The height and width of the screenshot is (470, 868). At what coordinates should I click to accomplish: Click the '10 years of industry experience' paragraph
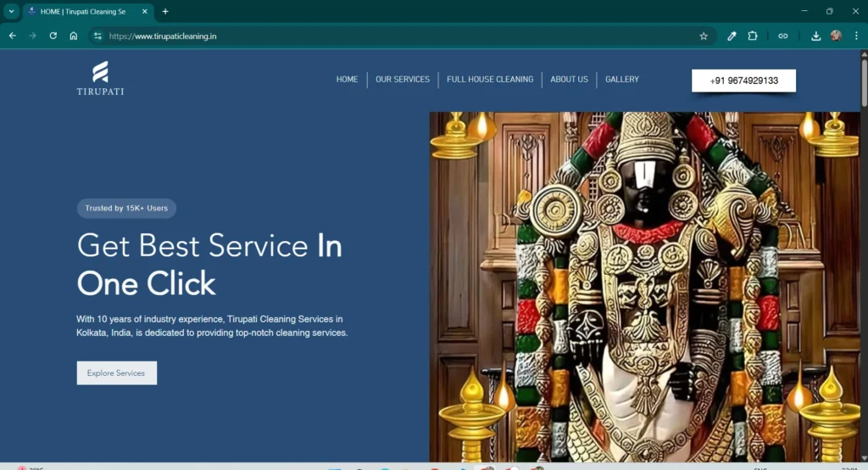[x=212, y=326]
